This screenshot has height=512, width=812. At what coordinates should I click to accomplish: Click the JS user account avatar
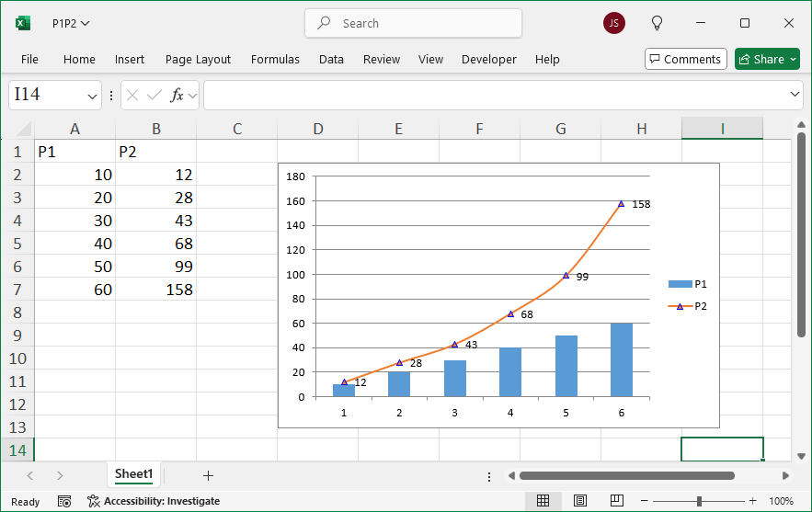[614, 23]
